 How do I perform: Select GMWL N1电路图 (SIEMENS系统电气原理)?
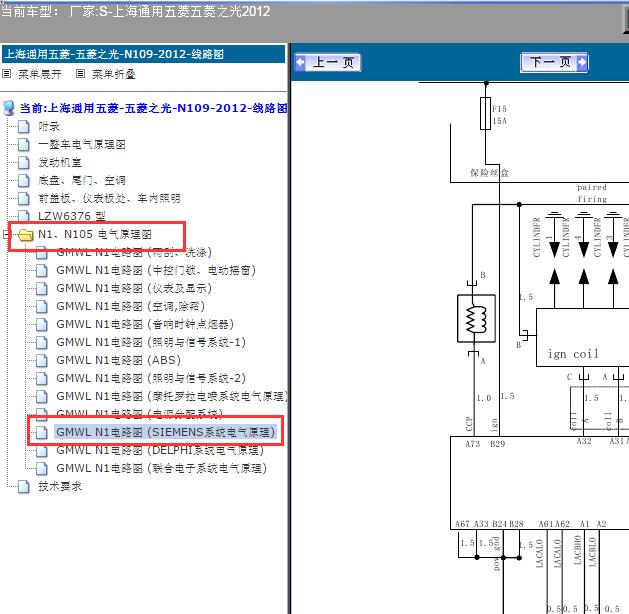[x=165, y=432]
